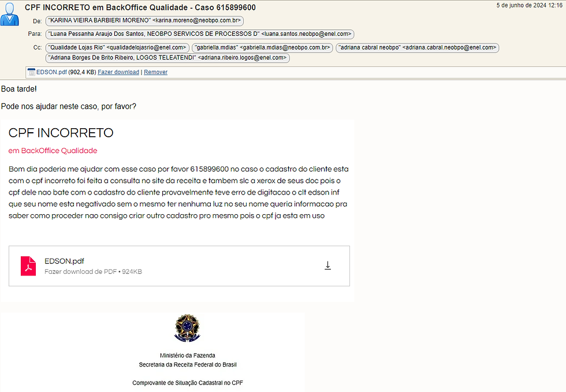Click the 'Cc:' label
This screenshot has height=392, width=566.
tap(38, 48)
